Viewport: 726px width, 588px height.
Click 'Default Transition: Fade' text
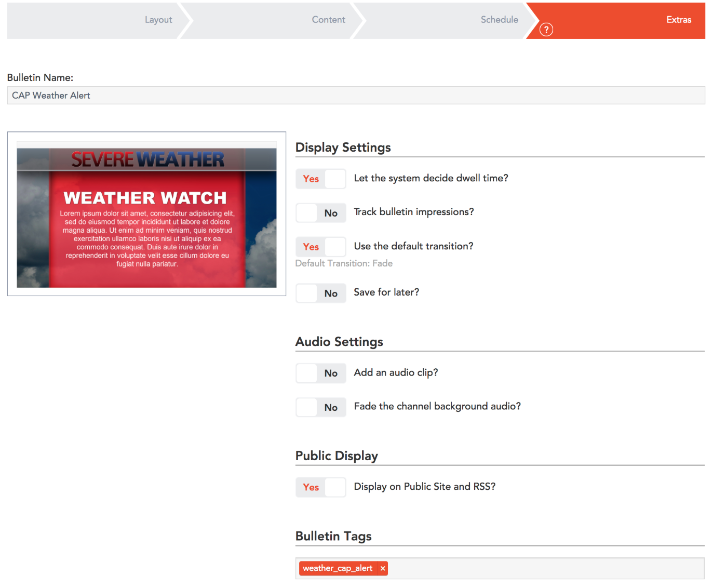(344, 263)
